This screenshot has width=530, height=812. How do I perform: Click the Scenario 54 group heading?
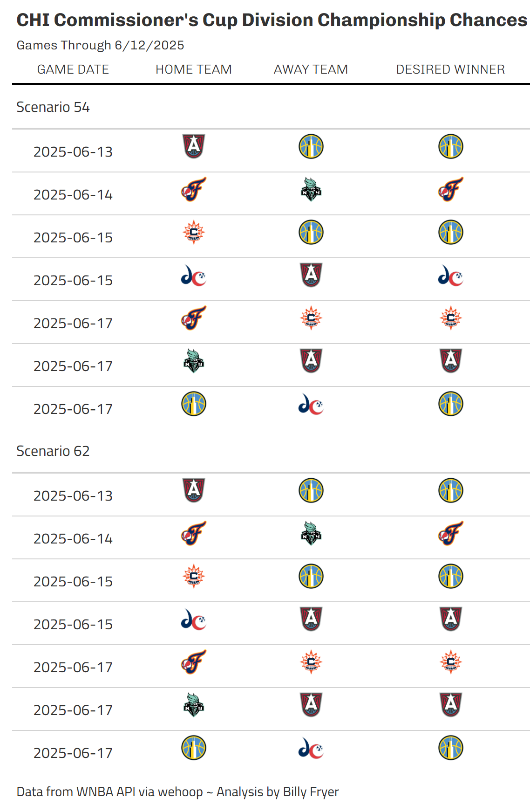tap(53, 107)
